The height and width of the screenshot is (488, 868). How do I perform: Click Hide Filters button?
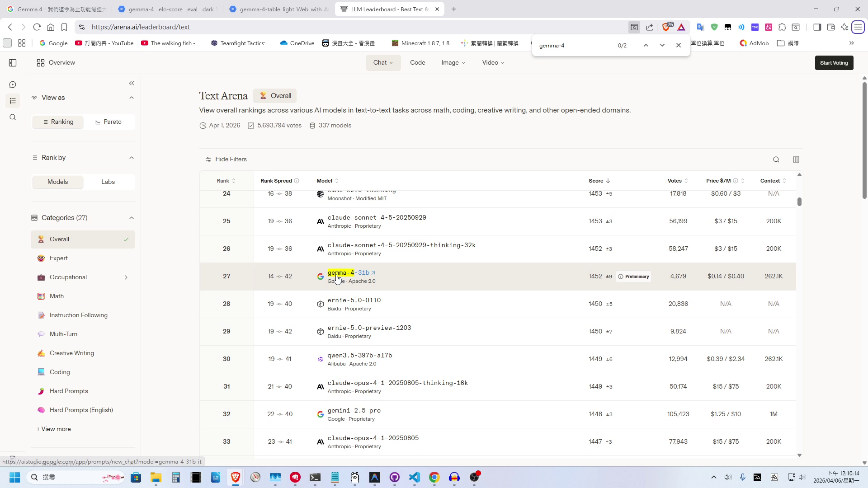[226, 160]
